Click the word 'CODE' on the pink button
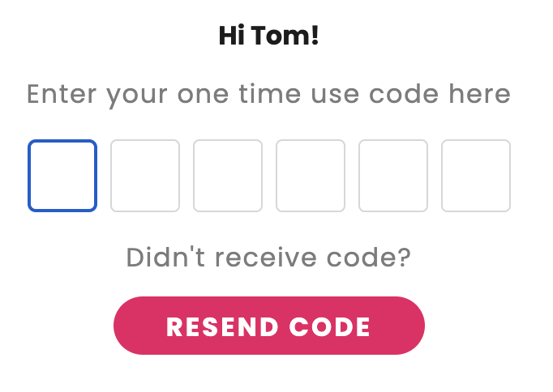The image size is (553, 392). tap(330, 327)
